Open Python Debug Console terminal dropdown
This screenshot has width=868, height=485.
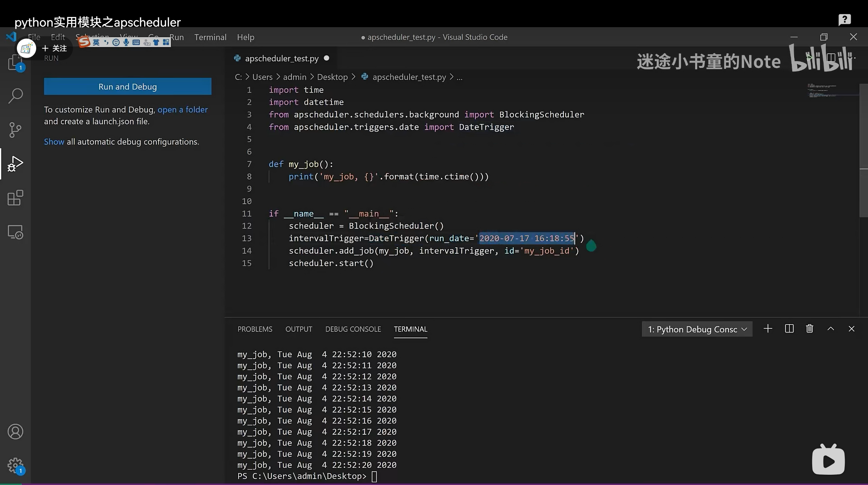[x=697, y=329]
